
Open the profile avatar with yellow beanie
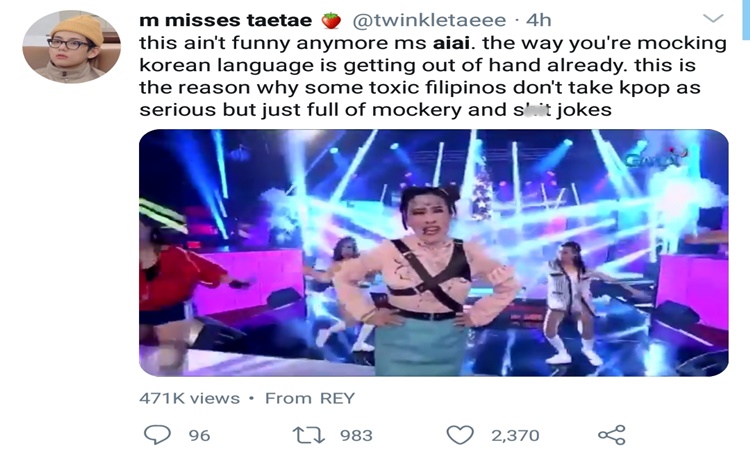[x=71, y=47]
